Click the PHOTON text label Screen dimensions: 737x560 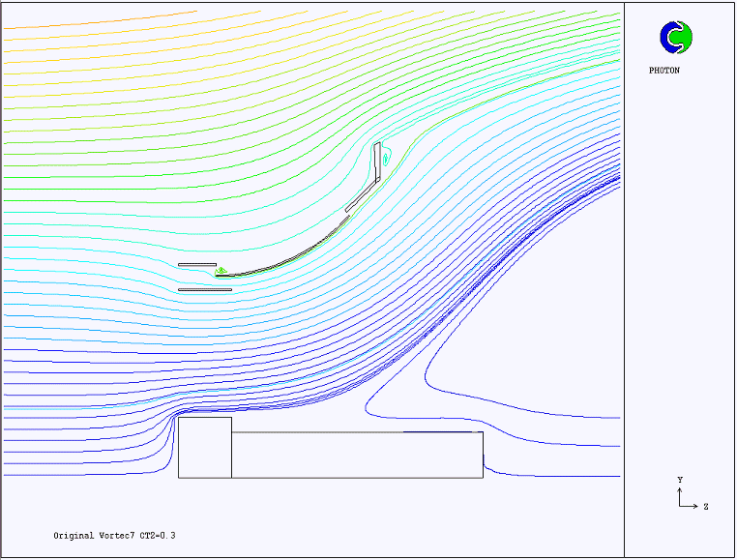click(663, 70)
